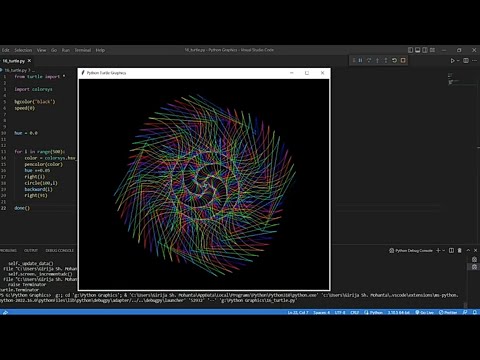The image size is (480, 360).
Task: Toggle the primary side bar layout icon
Action: tap(410, 50)
